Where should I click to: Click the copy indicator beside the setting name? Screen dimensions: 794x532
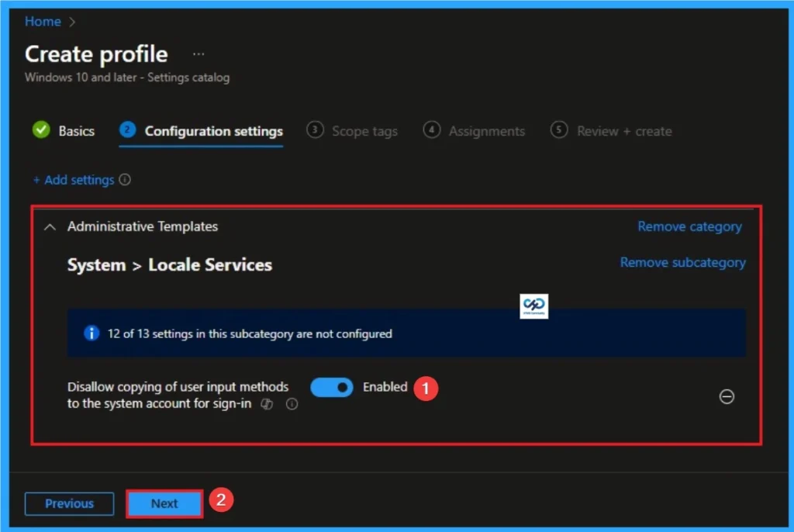(267, 404)
